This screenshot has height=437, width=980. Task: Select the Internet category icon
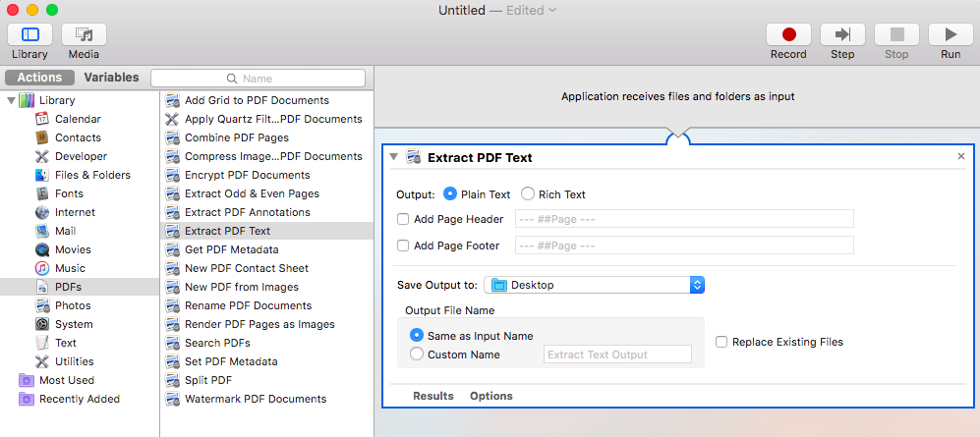(x=42, y=212)
